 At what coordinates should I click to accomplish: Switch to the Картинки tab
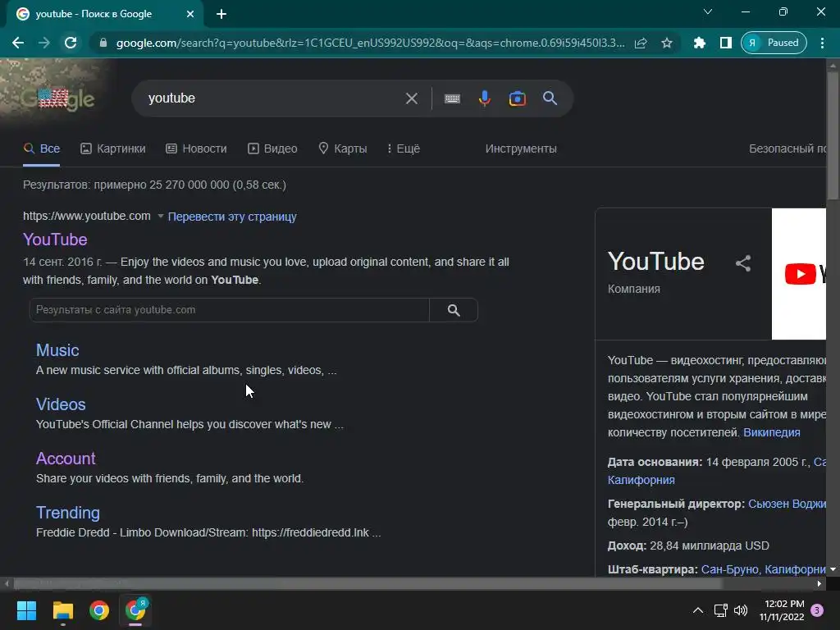pos(113,149)
